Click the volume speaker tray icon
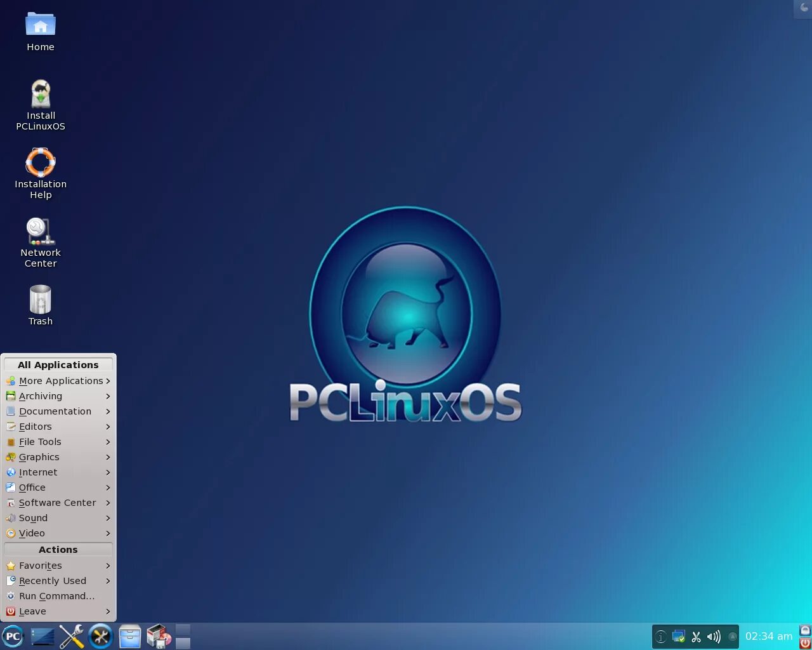The image size is (812, 650). 714,637
